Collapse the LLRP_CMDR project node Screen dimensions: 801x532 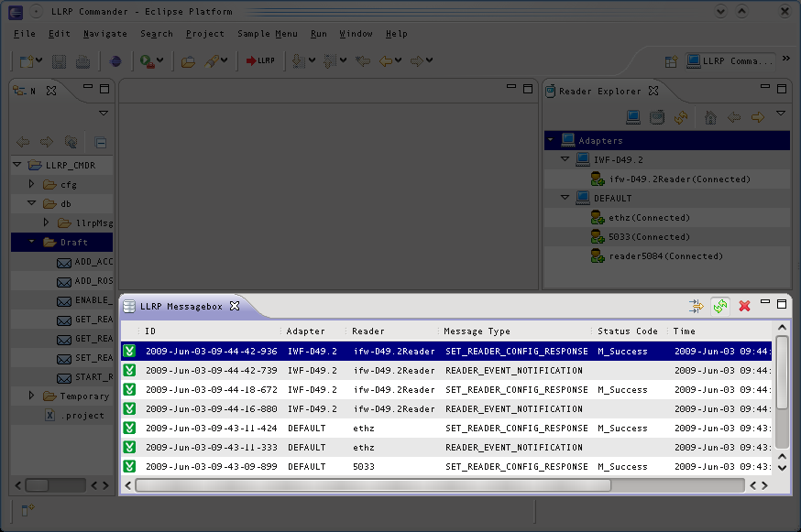(x=16, y=165)
